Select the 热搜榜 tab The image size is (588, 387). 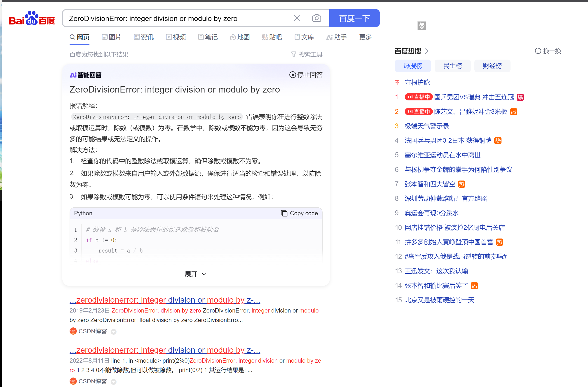point(412,66)
